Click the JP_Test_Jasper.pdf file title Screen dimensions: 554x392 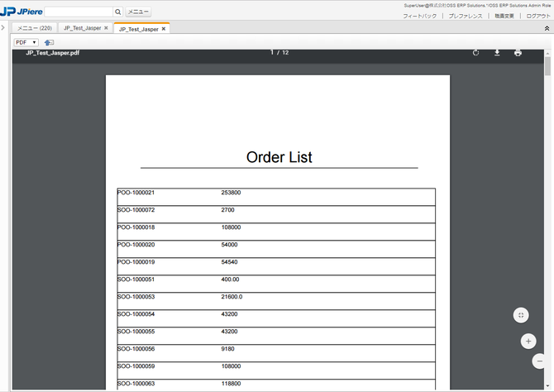click(53, 53)
